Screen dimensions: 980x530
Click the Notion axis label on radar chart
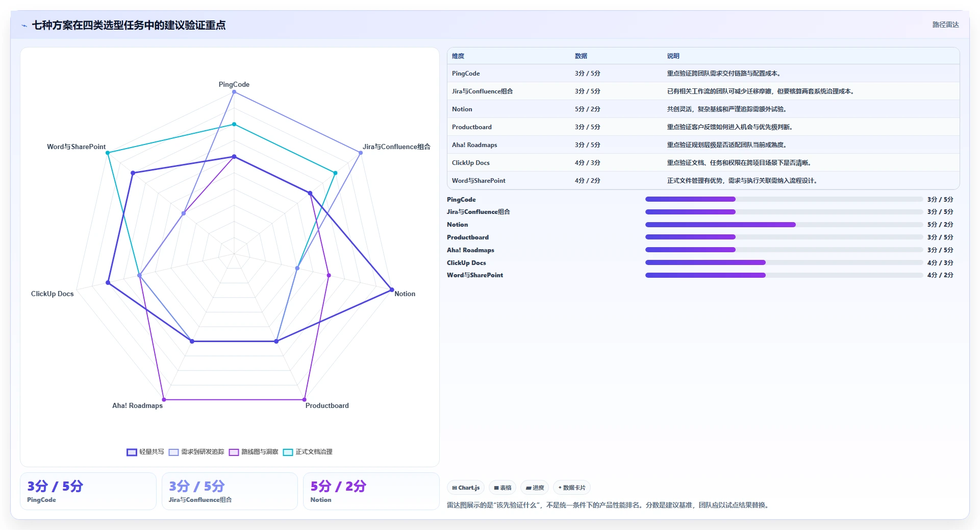click(x=405, y=294)
